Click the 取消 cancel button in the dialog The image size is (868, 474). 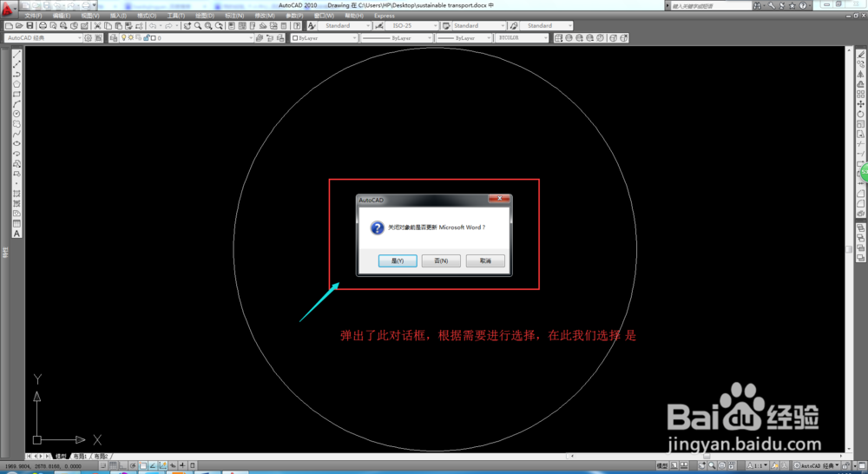485,260
